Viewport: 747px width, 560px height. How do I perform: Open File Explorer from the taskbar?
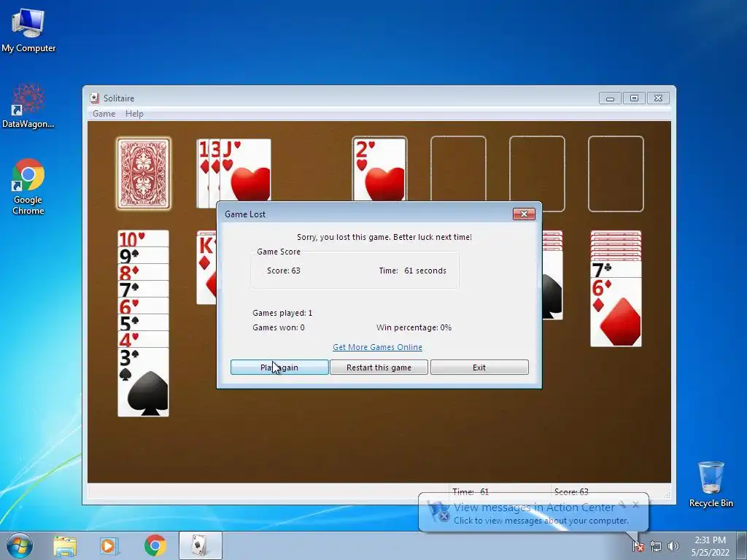pyautogui.click(x=65, y=545)
